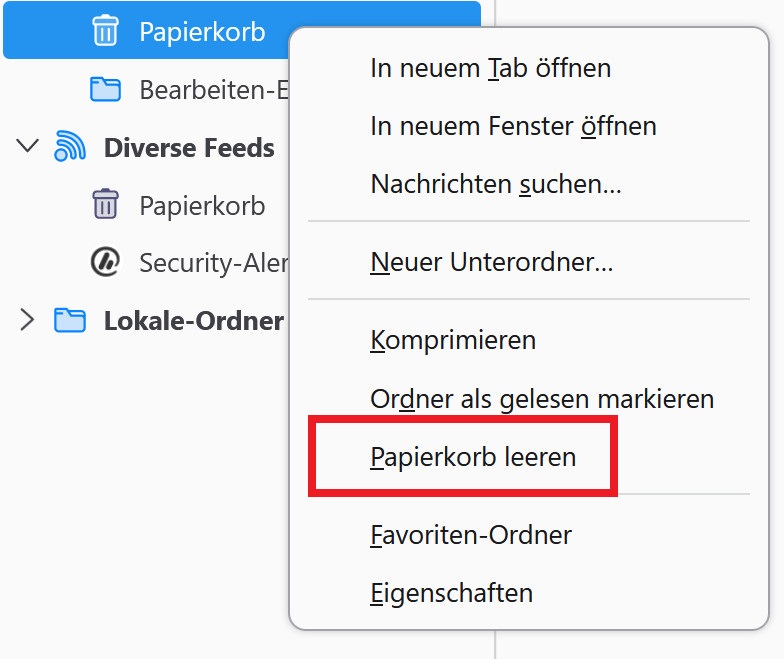Expand the Lokale-Ordner tree
The height and width of the screenshot is (659, 784).
[27, 320]
